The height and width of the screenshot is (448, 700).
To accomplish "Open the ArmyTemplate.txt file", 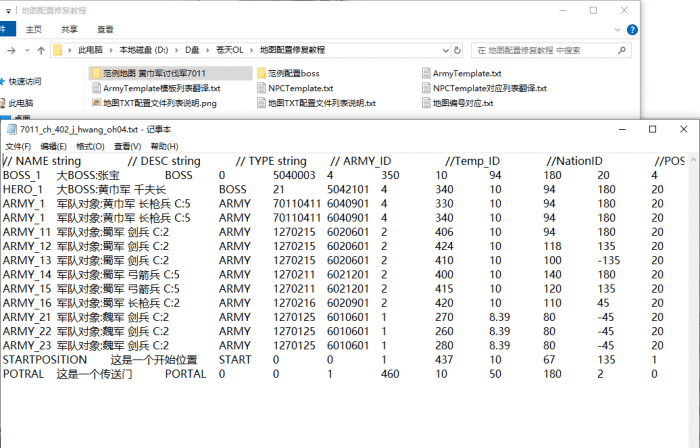I will tap(465, 74).
